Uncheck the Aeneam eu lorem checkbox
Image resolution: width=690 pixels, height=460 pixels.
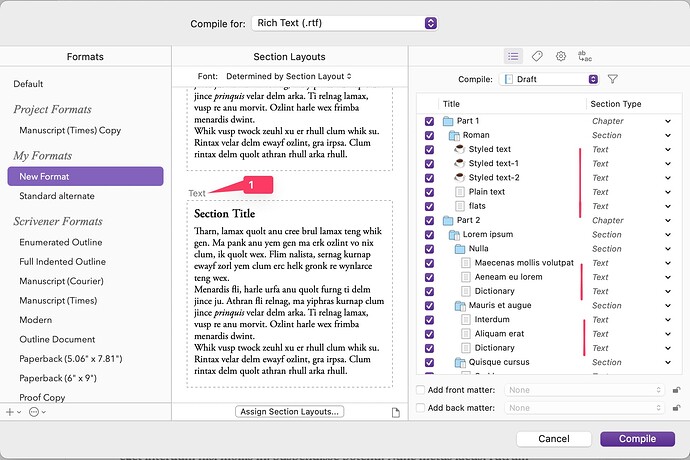click(429, 277)
